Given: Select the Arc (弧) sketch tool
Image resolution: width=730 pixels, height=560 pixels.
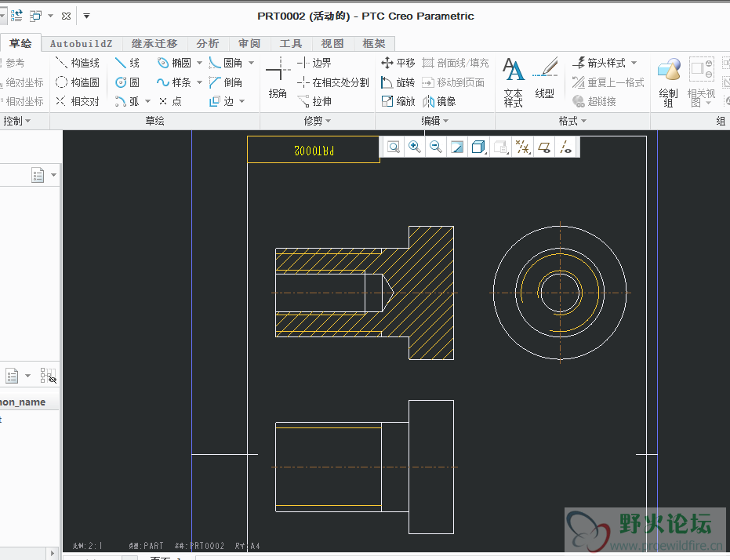Looking at the screenshot, I should pos(127,101).
